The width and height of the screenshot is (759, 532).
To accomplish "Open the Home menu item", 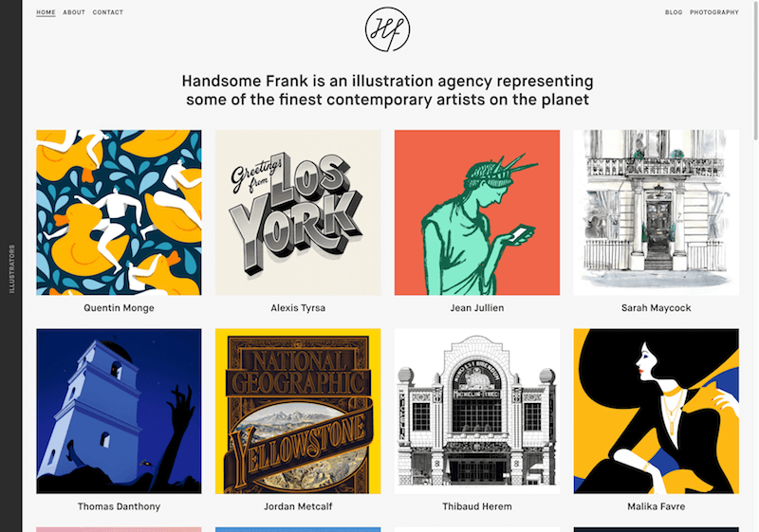I will [46, 12].
